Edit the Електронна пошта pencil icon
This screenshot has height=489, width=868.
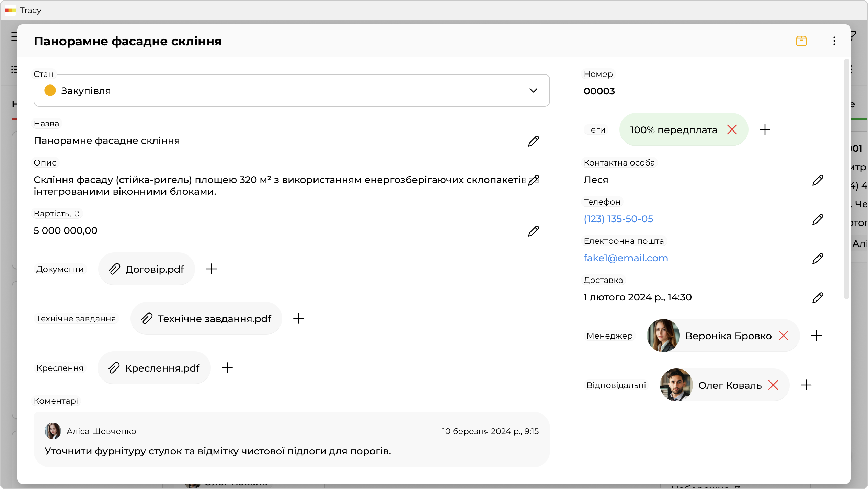[818, 259]
